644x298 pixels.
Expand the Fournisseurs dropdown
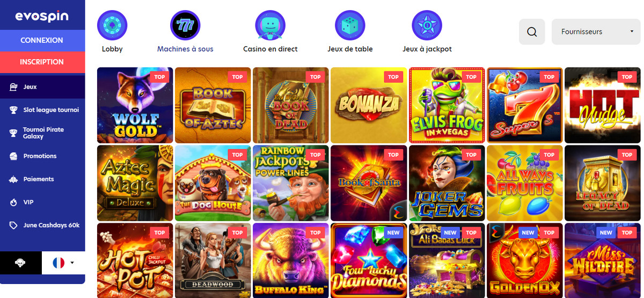[x=597, y=32]
